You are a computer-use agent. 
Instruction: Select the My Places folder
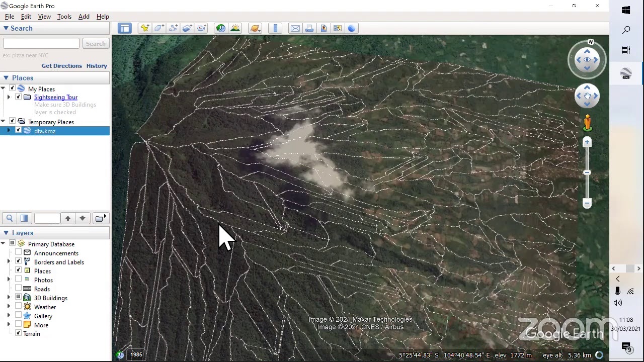[x=41, y=89]
